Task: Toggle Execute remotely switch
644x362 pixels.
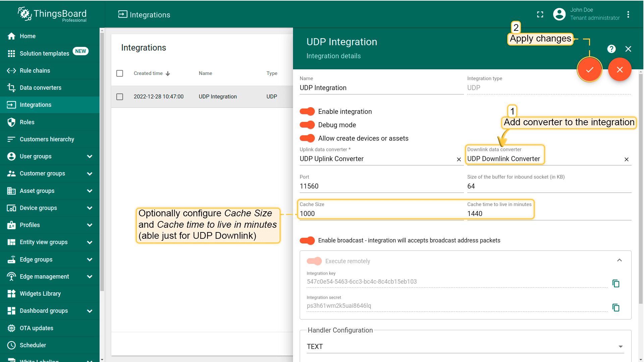Action: [314, 261]
